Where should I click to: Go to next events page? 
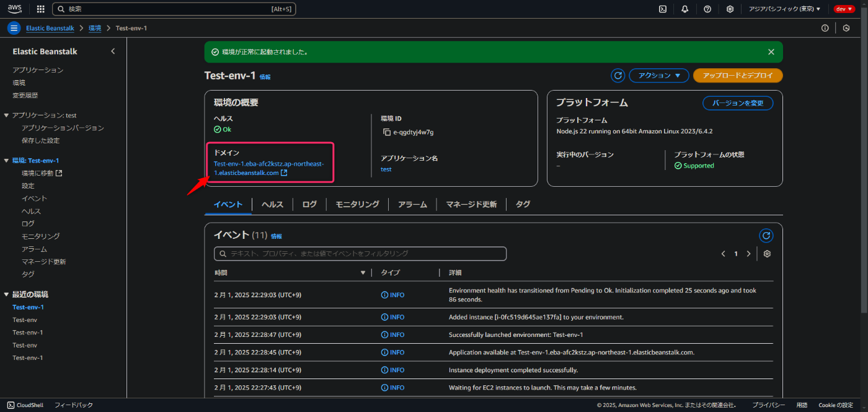pyautogui.click(x=748, y=254)
